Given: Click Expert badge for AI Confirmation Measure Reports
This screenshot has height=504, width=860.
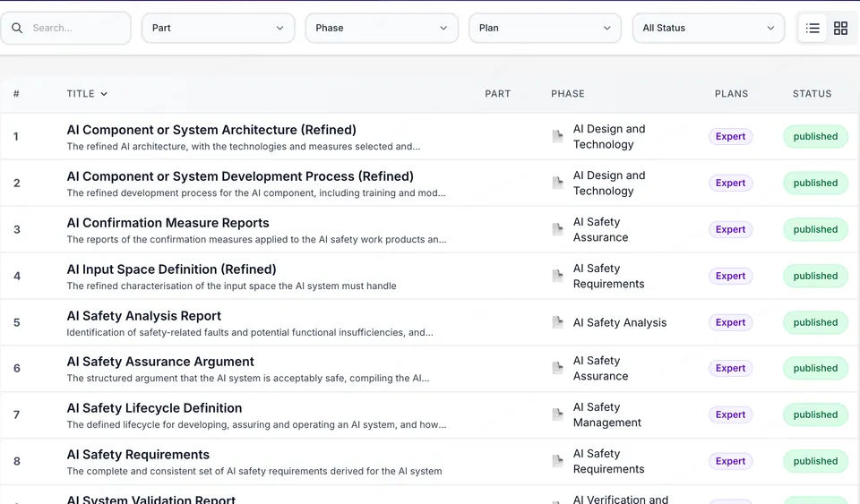Looking at the screenshot, I should point(730,229).
